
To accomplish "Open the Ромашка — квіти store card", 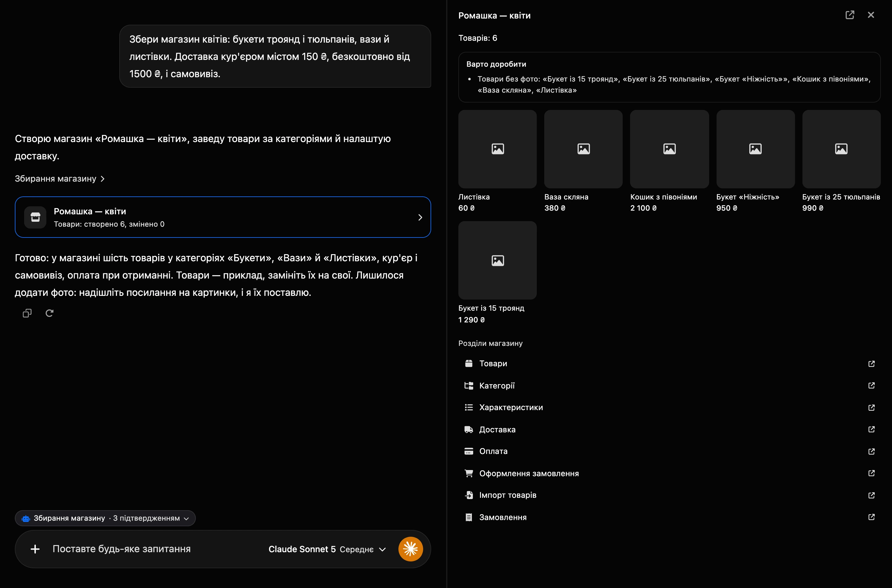I will click(x=223, y=217).
